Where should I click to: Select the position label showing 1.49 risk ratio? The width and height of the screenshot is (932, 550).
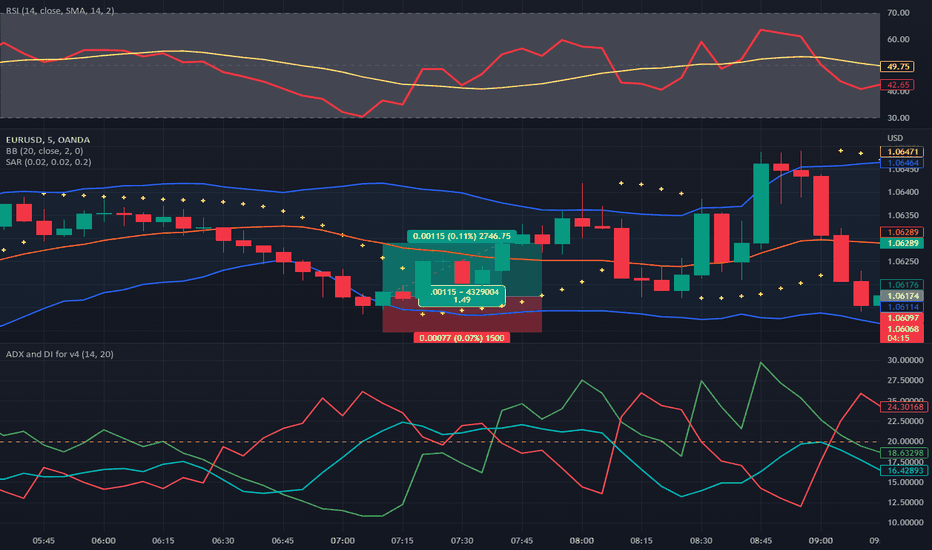point(462,296)
